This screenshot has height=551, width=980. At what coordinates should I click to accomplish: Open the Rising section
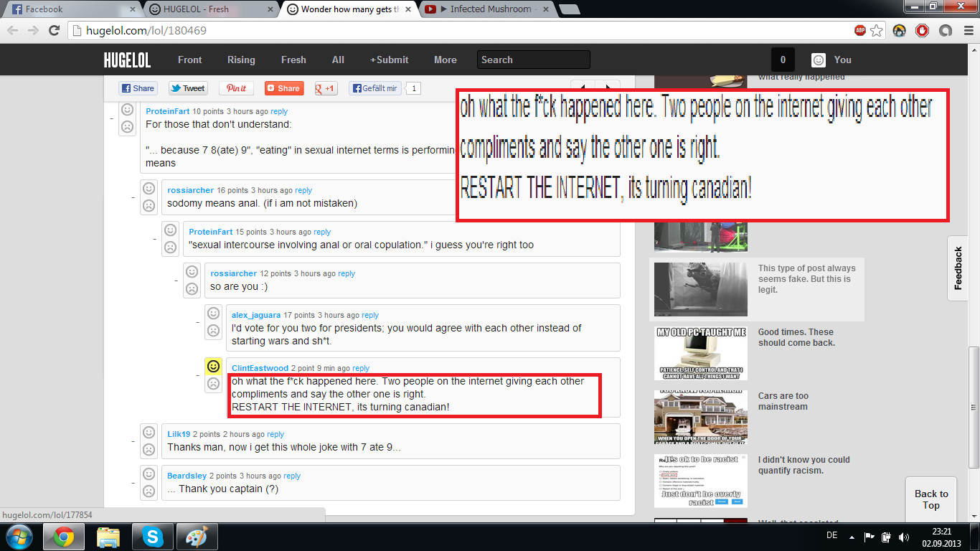[241, 60]
